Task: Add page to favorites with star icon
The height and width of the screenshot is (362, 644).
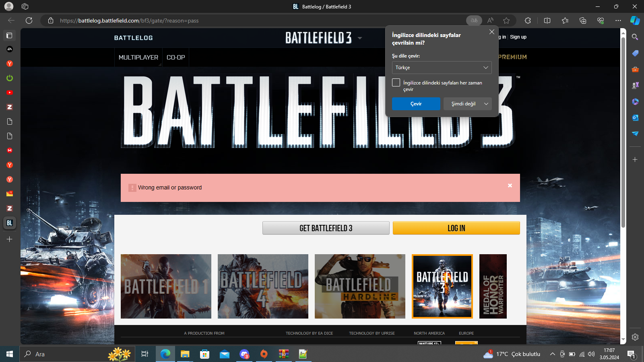Action: point(506,21)
